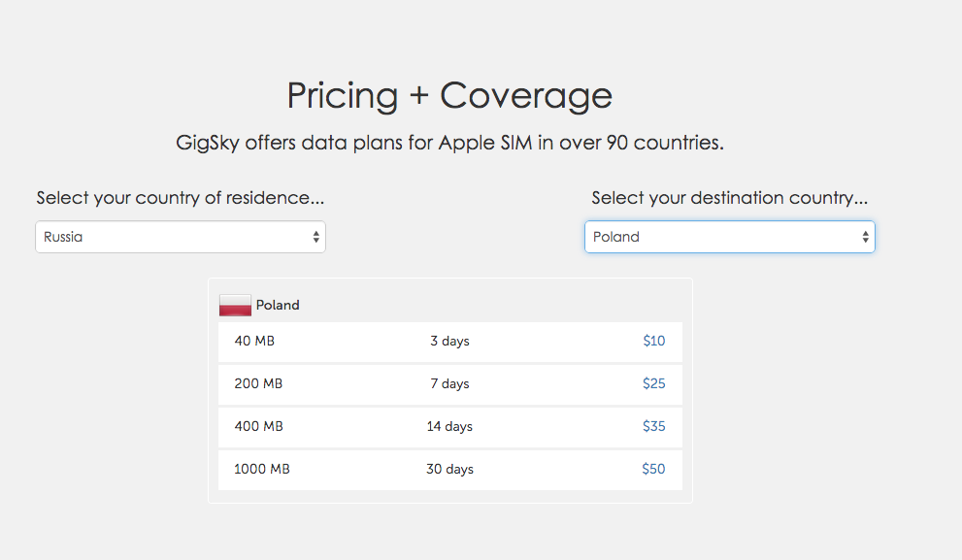Open the country of residence dropdown showing Russia
Viewport: 962px width, 560px height.
tap(180, 237)
